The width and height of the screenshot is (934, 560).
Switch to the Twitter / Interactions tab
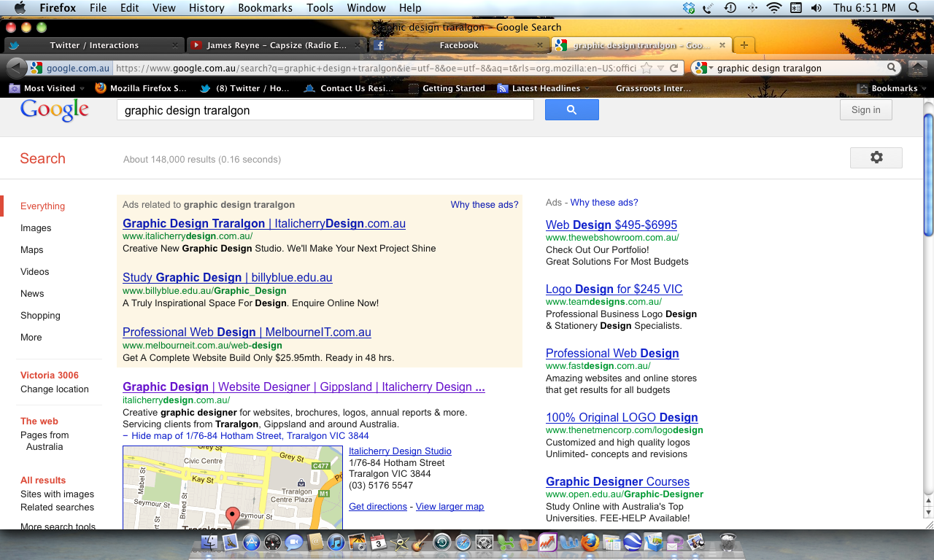point(94,45)
